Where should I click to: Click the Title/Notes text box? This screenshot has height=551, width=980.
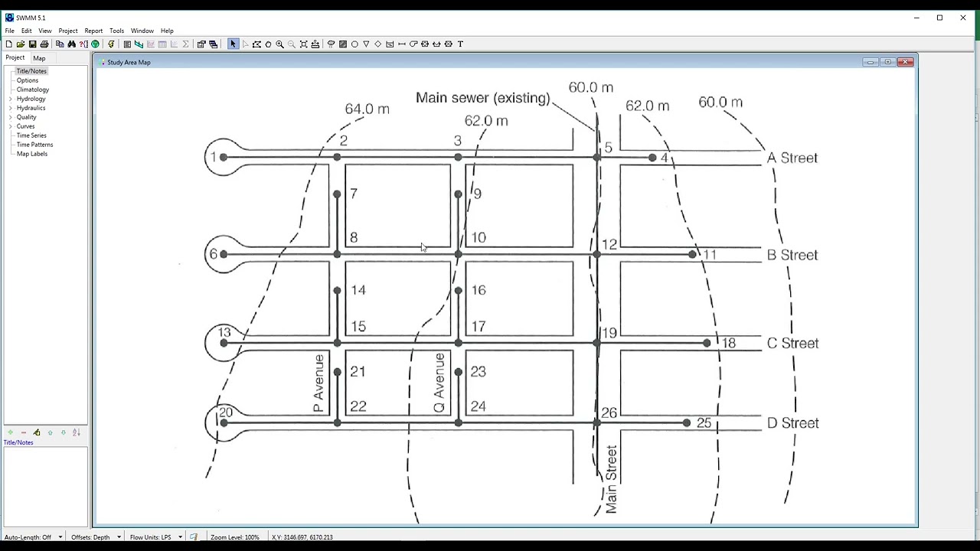[x=45, y=487]
